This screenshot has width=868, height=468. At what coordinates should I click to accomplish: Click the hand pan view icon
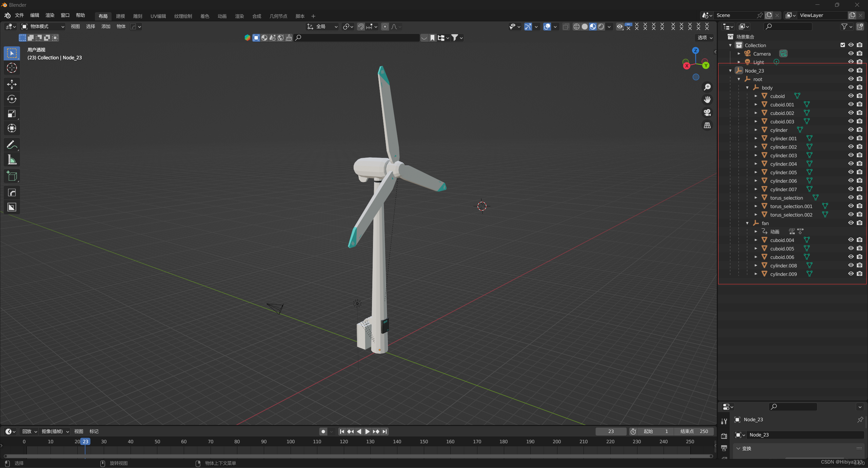pyautogui.click(x=707, y=100)
